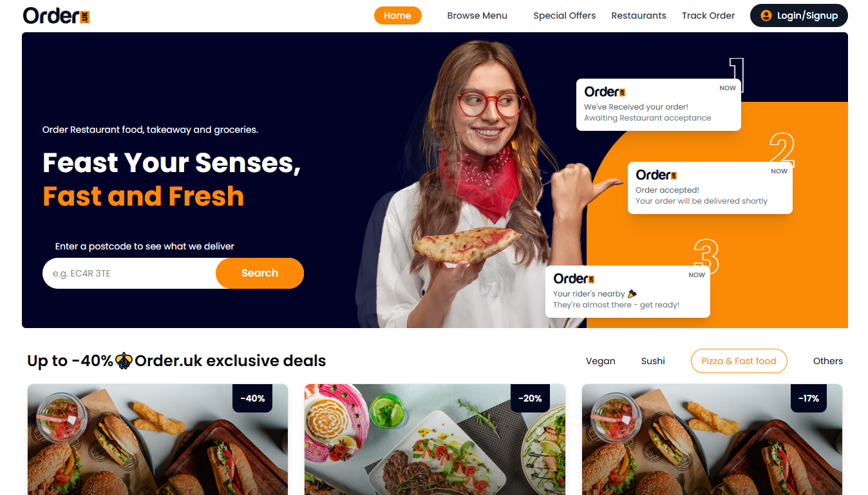Image resolution: width=868 pixels, height=495 pixels.
Task: Click the -40% discount badge
Action: pyautogui.click(x=252, y=398)
